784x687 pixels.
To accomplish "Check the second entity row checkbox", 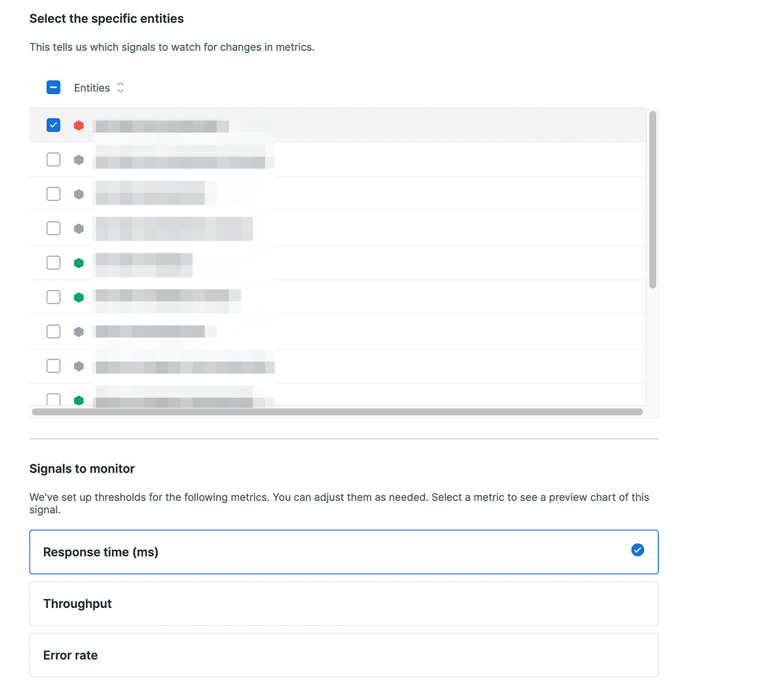I will pos(54,159).
